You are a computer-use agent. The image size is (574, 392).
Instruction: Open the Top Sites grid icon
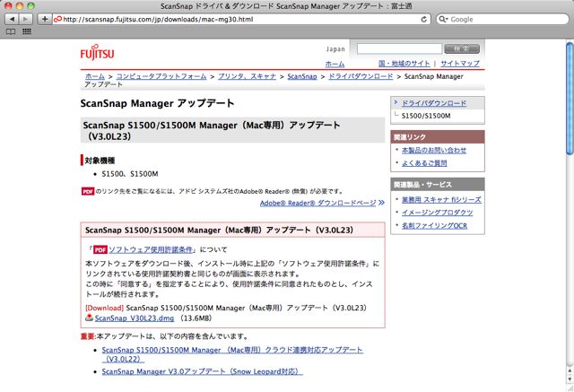tap(27, 31)
